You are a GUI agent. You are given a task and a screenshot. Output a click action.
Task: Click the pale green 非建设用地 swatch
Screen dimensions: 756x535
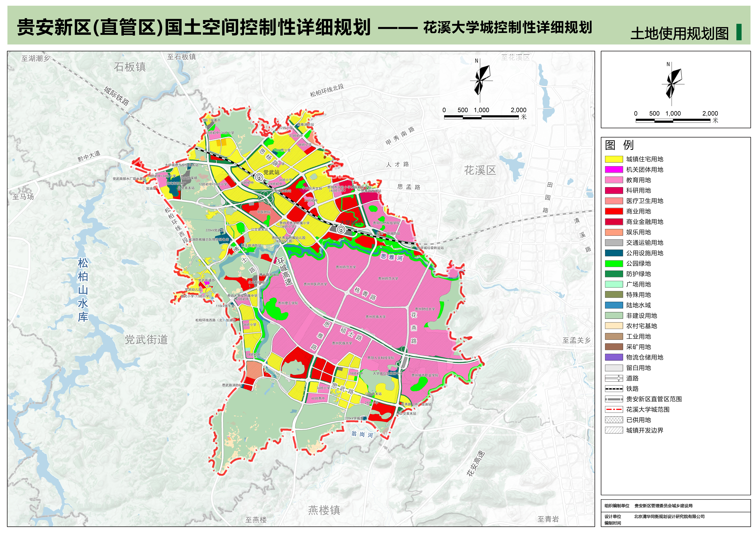(x=614, y=316)
